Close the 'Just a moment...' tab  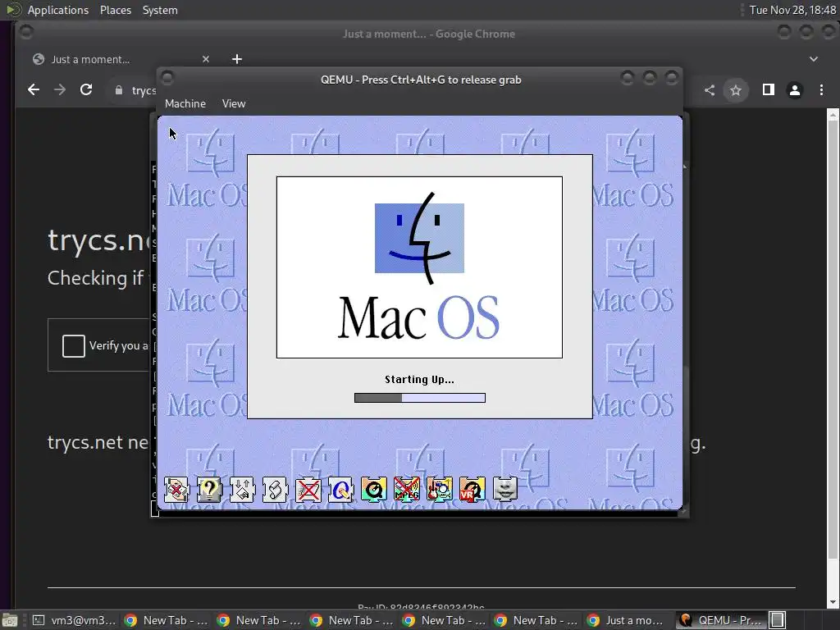pos(206,59)
